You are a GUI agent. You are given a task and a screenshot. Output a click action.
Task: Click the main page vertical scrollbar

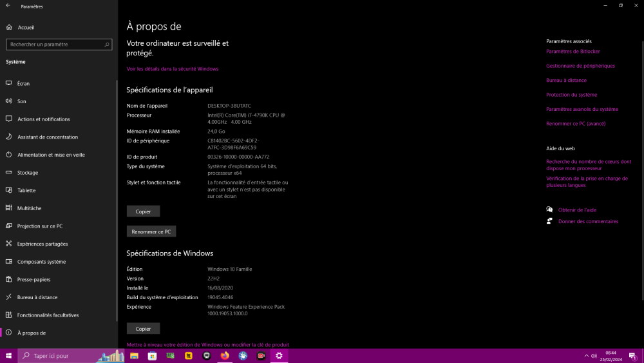tap(642, 171)
